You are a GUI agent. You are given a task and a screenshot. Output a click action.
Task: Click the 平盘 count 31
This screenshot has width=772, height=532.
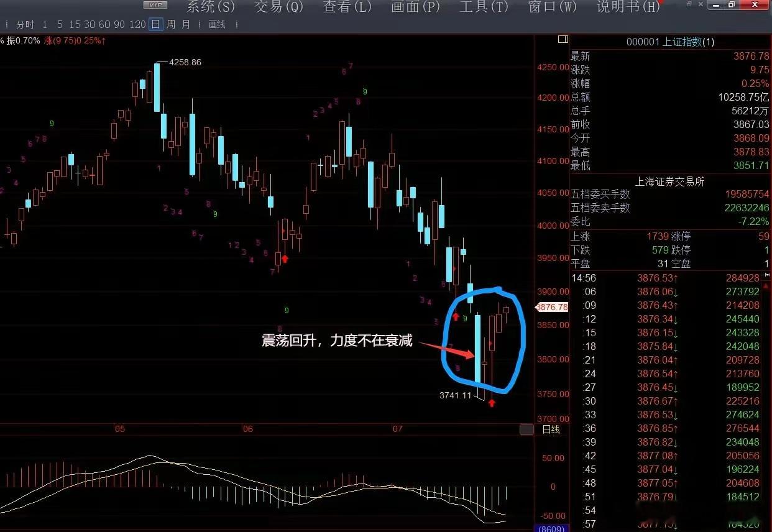pos(664,264)
